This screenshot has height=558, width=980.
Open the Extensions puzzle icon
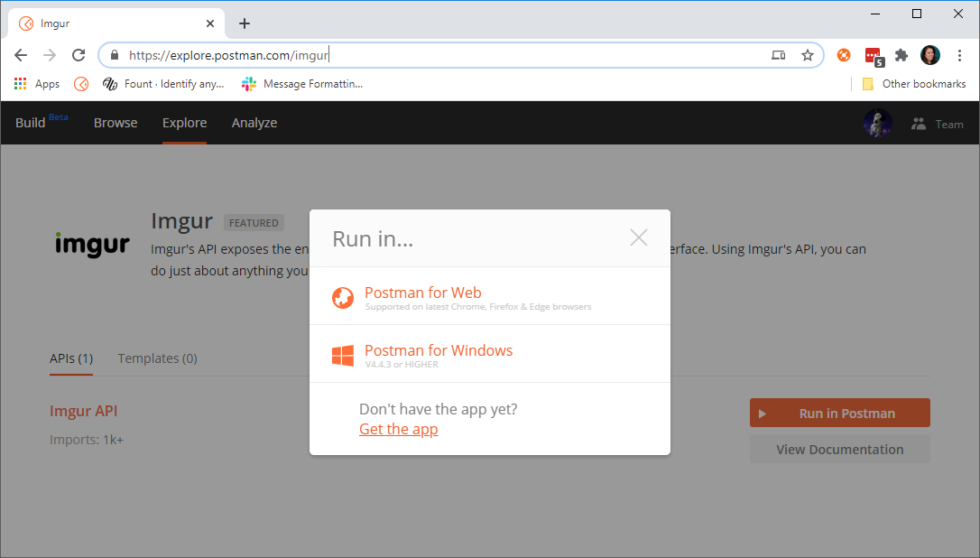[901, 55]
